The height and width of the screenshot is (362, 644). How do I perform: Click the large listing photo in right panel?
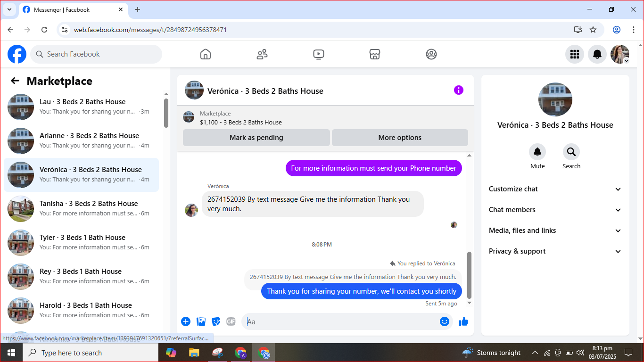tap(555, 99)
